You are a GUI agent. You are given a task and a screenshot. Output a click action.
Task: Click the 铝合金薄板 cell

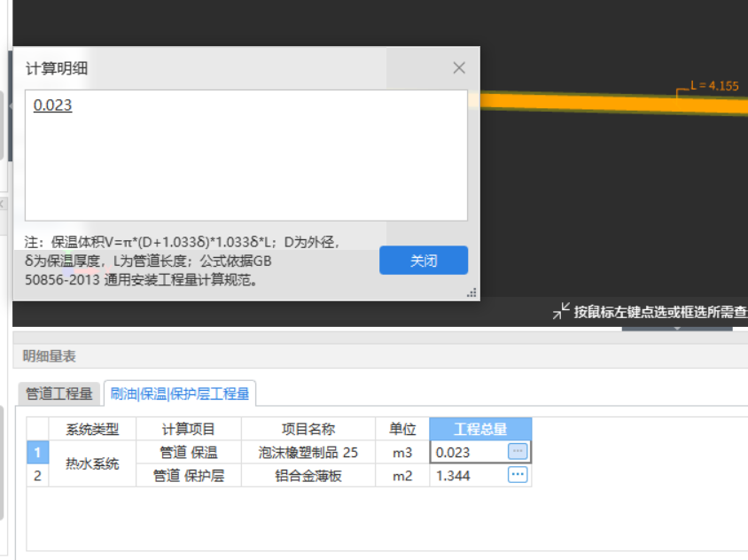tap(308, 476)
